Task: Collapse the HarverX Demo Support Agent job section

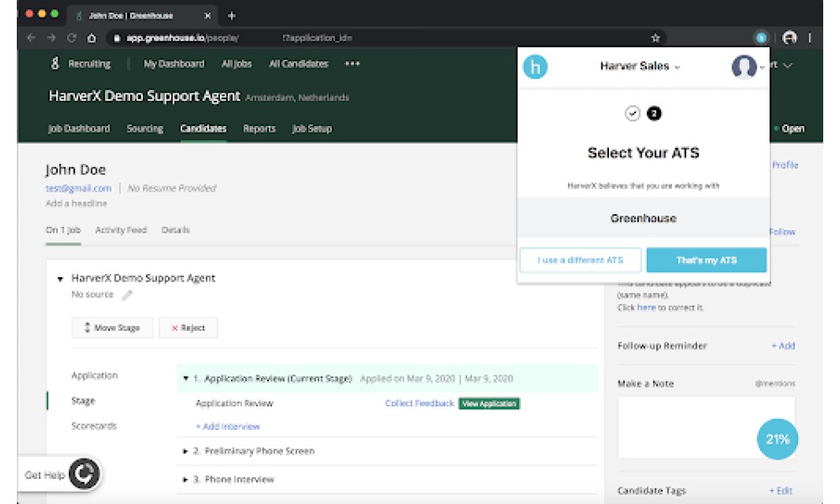Action: point(60,279)
